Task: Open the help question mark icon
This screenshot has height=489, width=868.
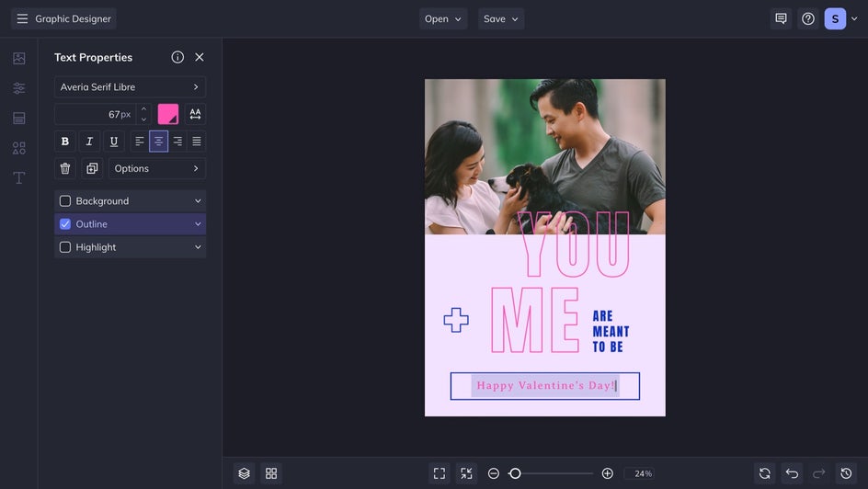Action: [807, 18]
